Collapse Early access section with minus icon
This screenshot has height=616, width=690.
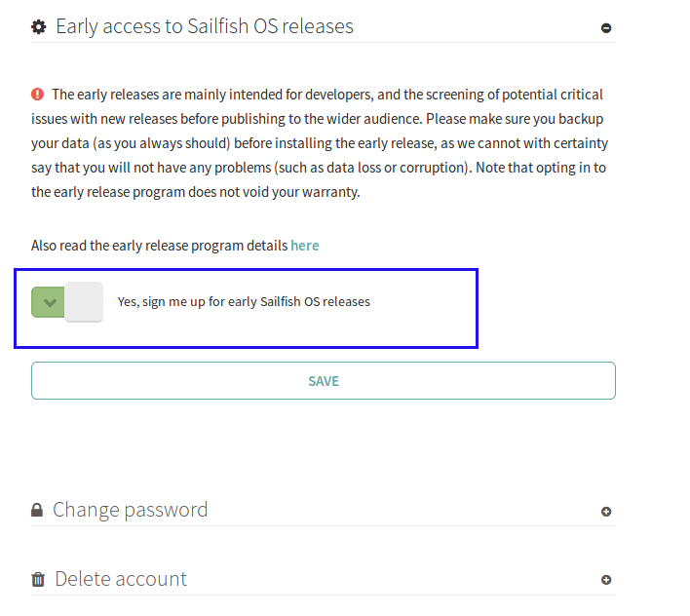606,28
